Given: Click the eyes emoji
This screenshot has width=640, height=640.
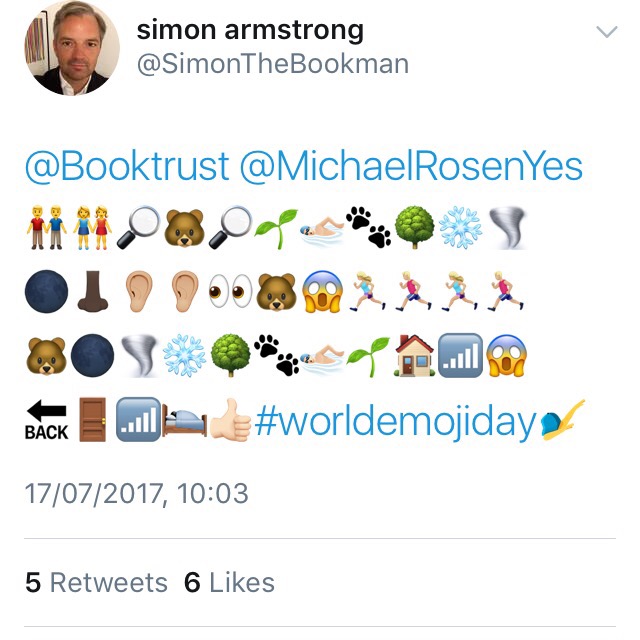Looking at the screenshot, I should (231, 291).
